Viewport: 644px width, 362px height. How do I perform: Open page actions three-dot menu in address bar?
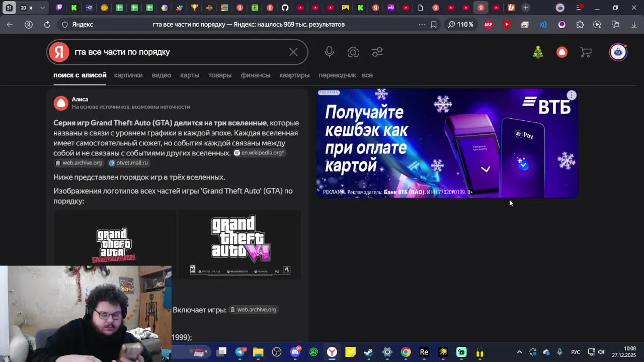(422, 25)
